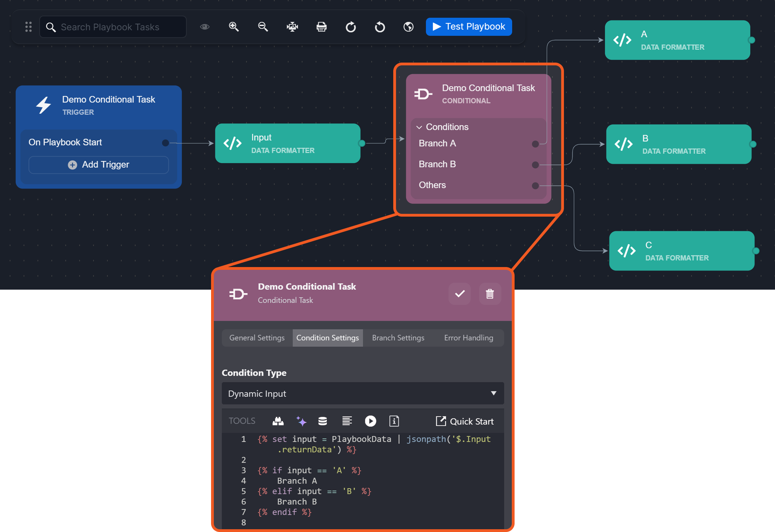Open the Error Handling tab
Image resolution: width=775 pixels, height=532 pixels.
468,338
